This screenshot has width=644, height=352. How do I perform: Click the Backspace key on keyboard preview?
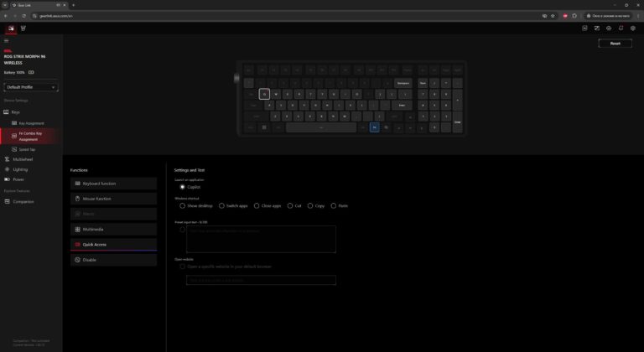pos(402,83)
